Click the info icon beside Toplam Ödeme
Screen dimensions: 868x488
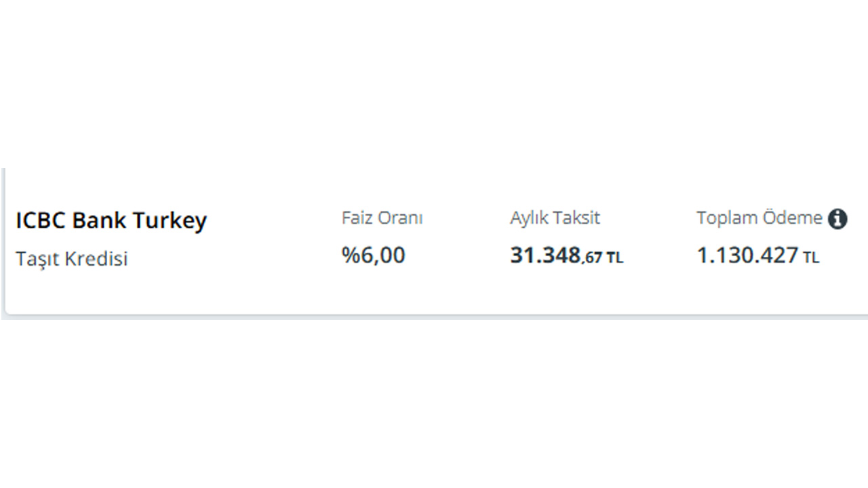tap(837, 219)
